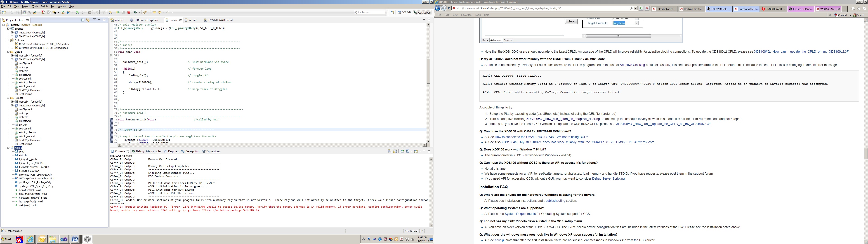
Task: Open Internet Explorer from the taskbar
Action: [x=31, y=239]
